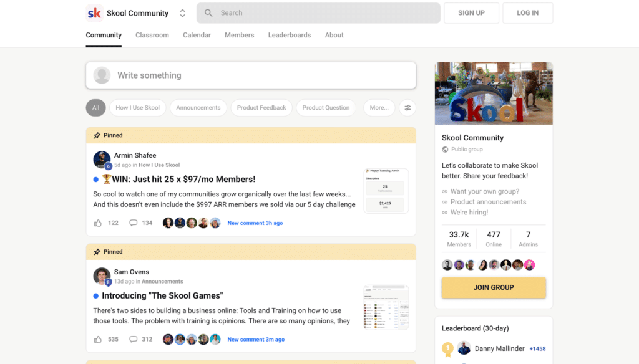Open the WIN post thumbnail image

click(386, 191)
